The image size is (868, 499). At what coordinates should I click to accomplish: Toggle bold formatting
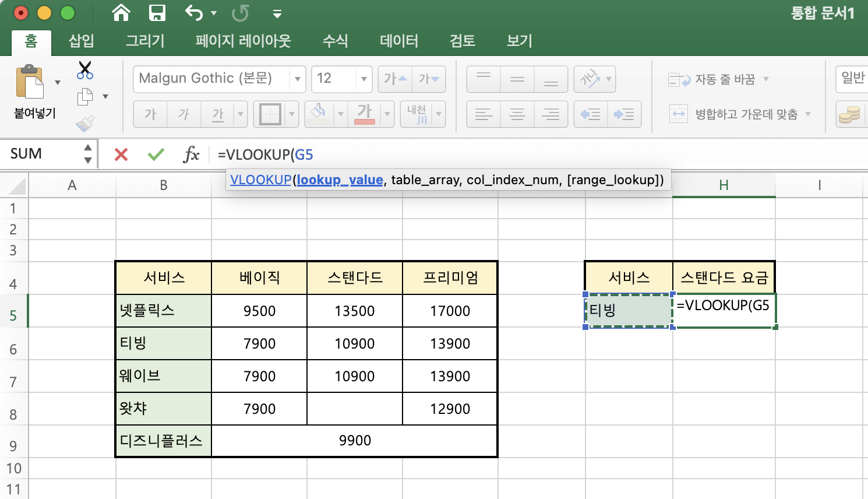pyautogui.click(x=150, y=114)
